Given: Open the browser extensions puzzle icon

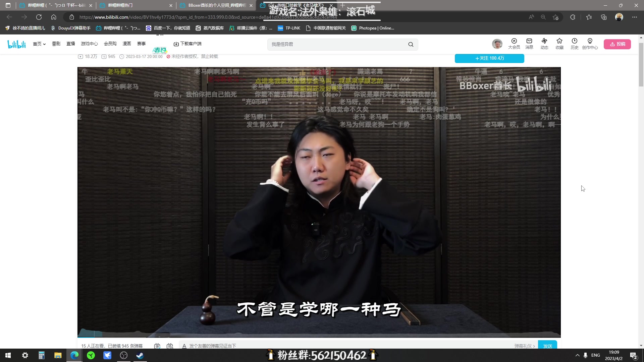Looking at the screenshot, I should (573, 17).
